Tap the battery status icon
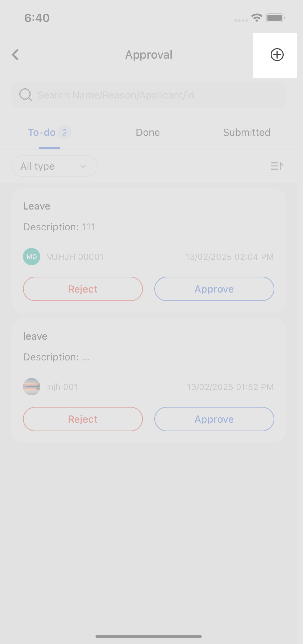 (x=275, y=18)
